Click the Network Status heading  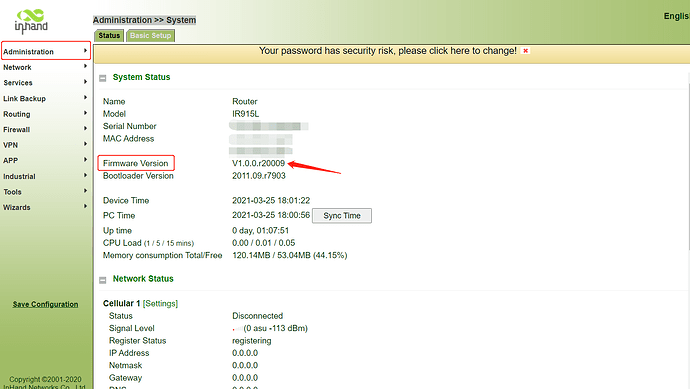tap(143, 279)
